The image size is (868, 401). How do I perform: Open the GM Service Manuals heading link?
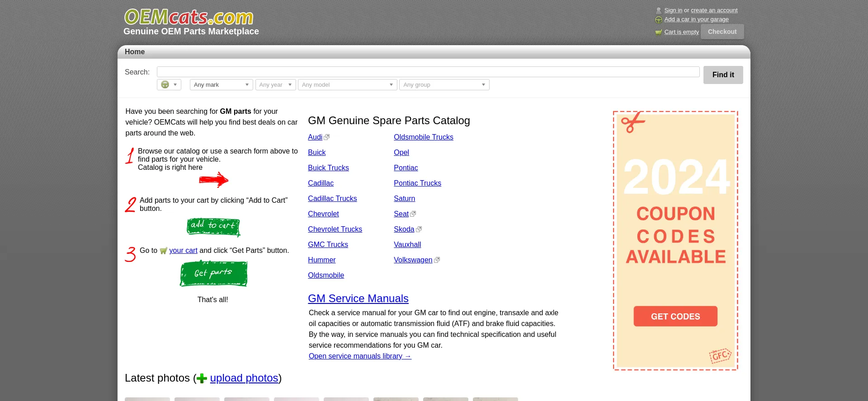click(x=358, y=298)
